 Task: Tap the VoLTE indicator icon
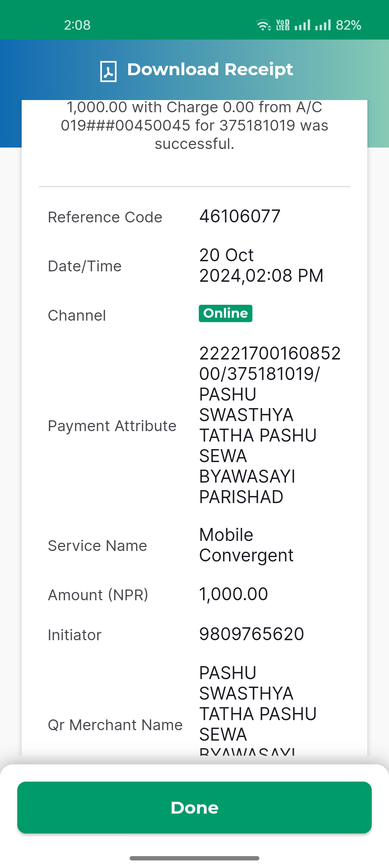pyautogui.click(x=283, y=25)
